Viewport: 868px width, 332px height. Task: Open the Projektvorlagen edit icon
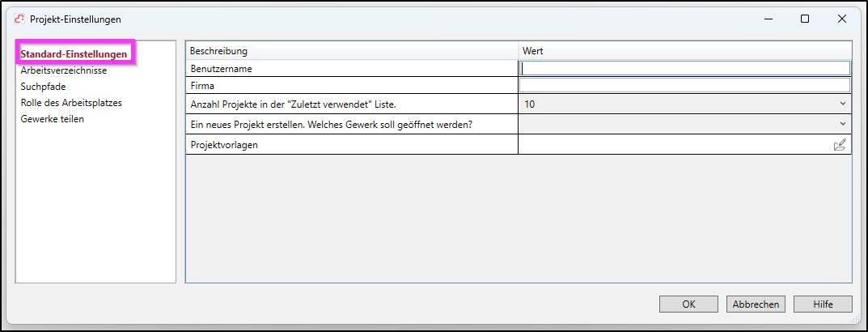(839, 145)
